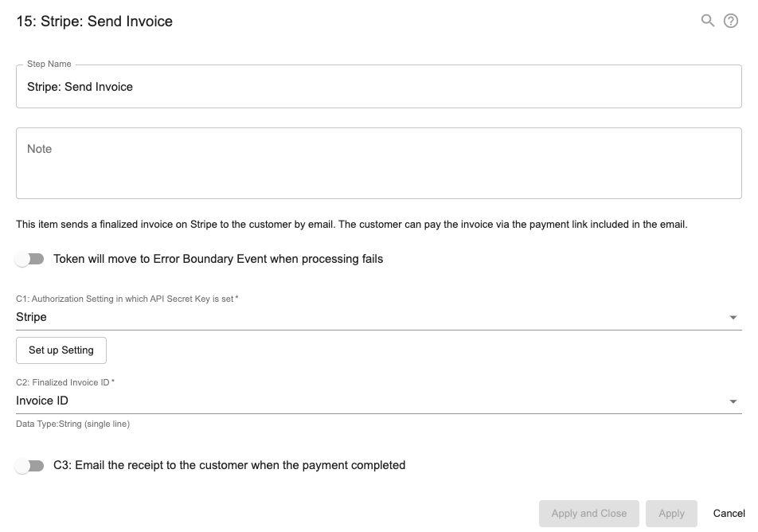Click Cancel to discard changes

[x=728, y=513]
